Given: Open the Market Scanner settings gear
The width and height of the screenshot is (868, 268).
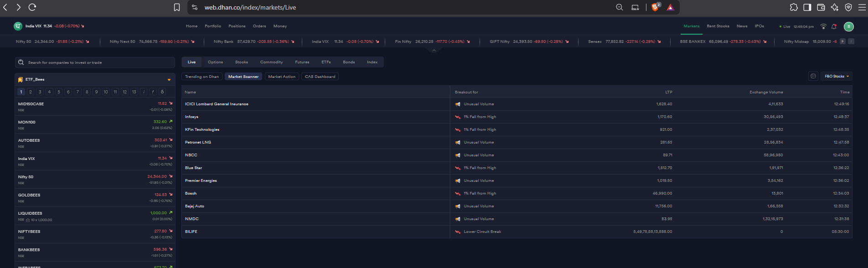Looking at the screenshot, I should [813, 76].
